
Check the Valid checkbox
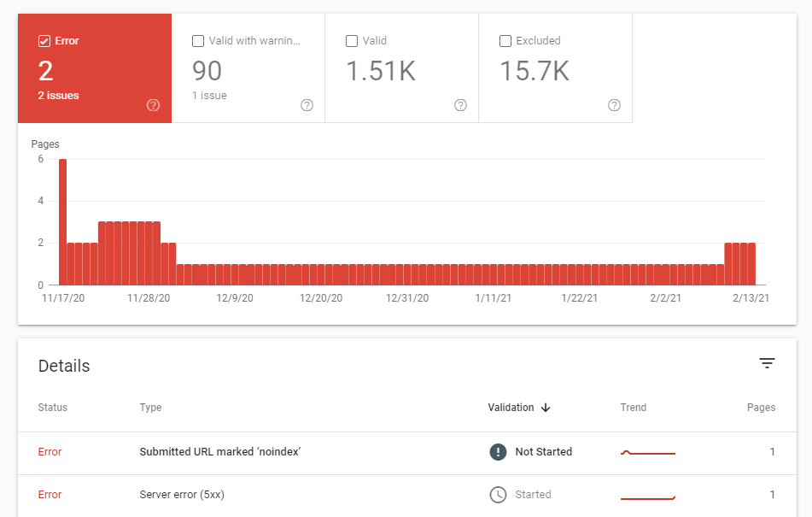[352, 40]
